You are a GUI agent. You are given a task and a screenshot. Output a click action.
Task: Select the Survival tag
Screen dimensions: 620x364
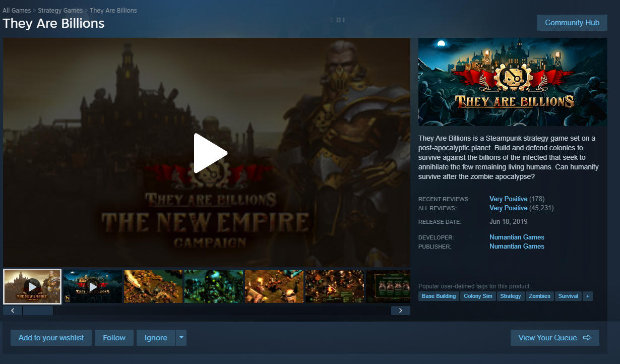(568, 296)
